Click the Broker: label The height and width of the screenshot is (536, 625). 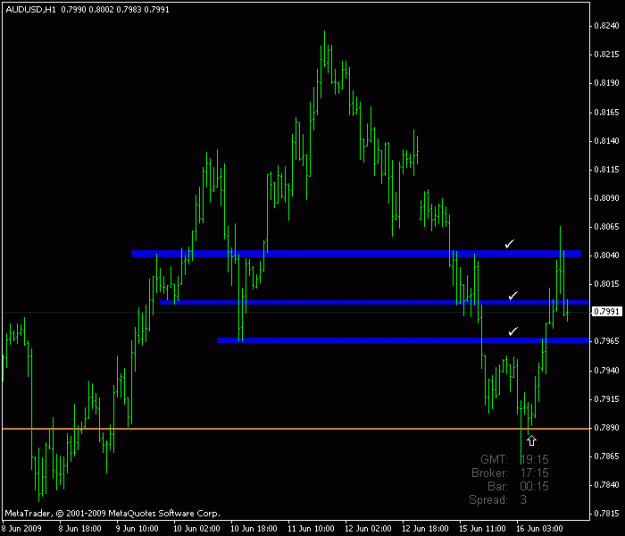(489, 473)
